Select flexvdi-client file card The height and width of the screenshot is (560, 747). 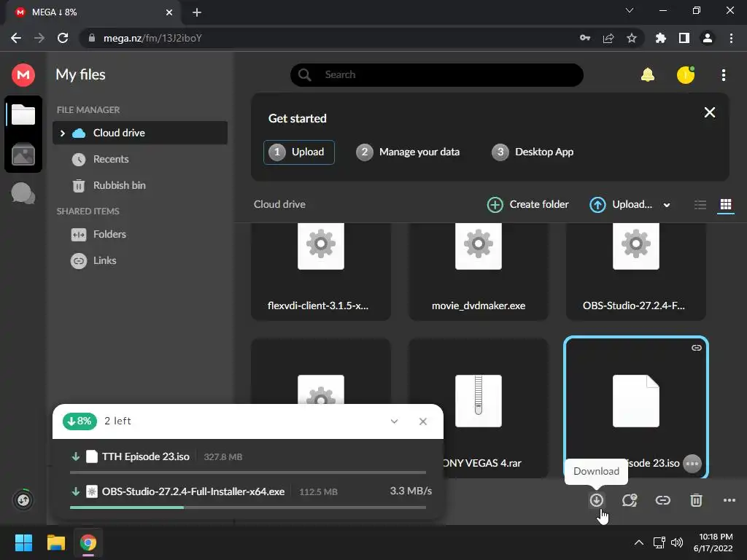(x=321, y=271)
